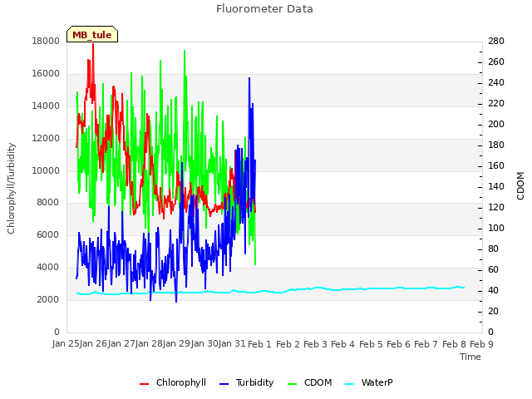
Task: Click the 40 right axis tick label
Action: [493, 290]
